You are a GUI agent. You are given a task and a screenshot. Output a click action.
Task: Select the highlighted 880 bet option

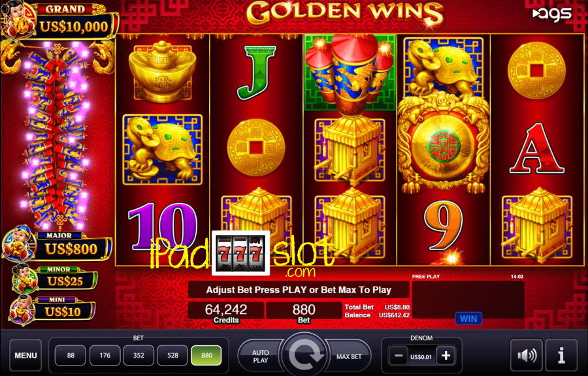tap(206, 355)
